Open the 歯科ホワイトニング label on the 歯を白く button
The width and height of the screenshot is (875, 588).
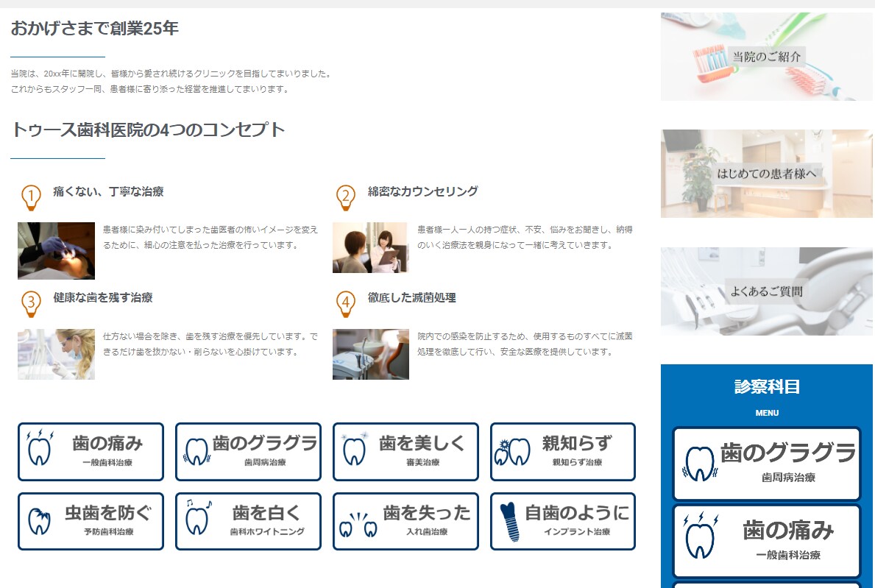point(267,531)
